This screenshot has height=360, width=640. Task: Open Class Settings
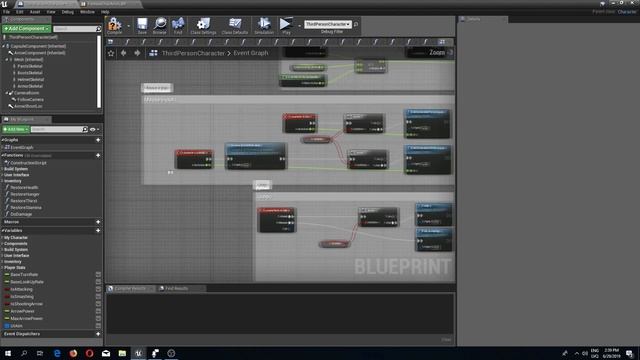203,25
